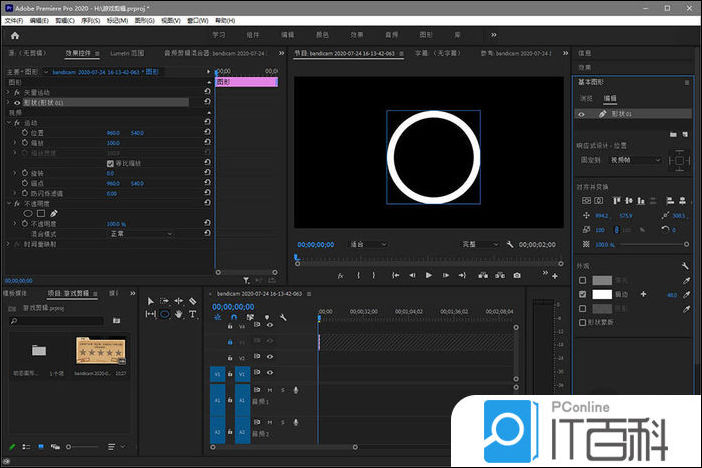Open Program Monitor wrench settings
Screen dimensions: 702x468
coord(510,243)
